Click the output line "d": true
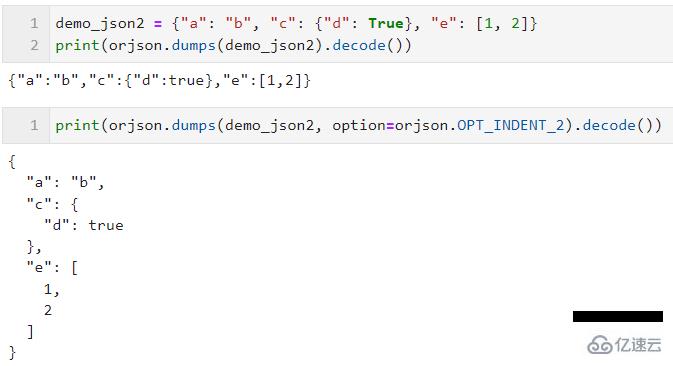This screenshot has height=366, width=673. click(84, 225)
